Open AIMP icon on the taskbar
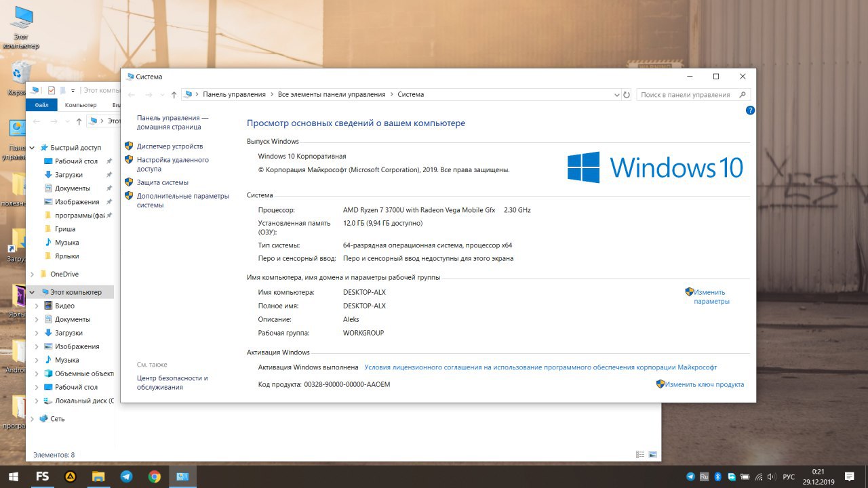The image size is (868, 488). 70,476
